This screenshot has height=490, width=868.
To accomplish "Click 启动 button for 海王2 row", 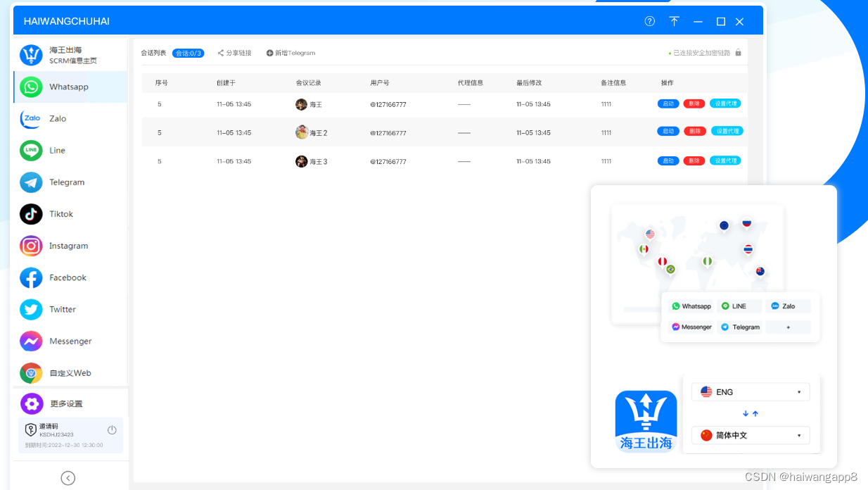I will [668, 131].
